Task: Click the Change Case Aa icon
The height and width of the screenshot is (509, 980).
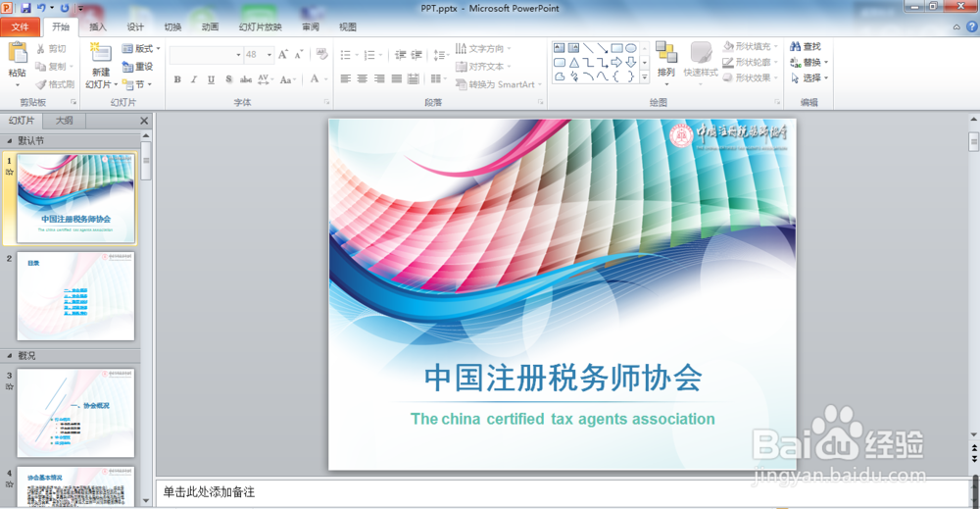Action: [287, 79]
